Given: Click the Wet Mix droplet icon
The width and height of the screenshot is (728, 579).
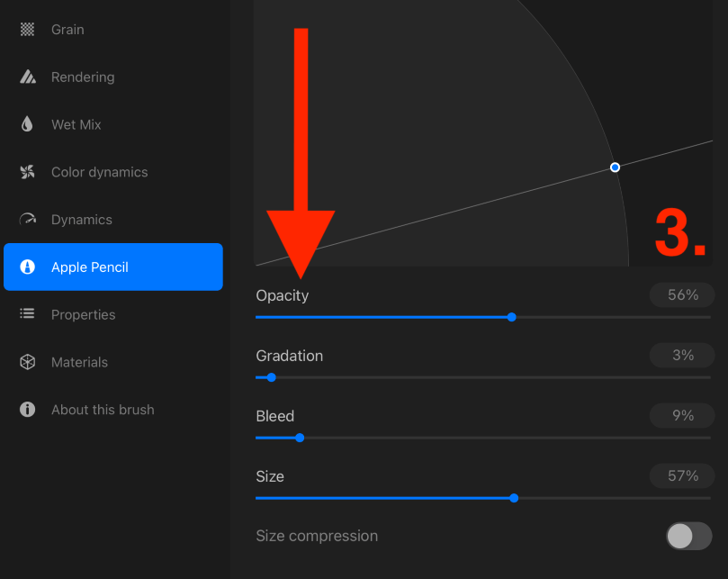Looking at the screenshot, I should tap(27, 124).
